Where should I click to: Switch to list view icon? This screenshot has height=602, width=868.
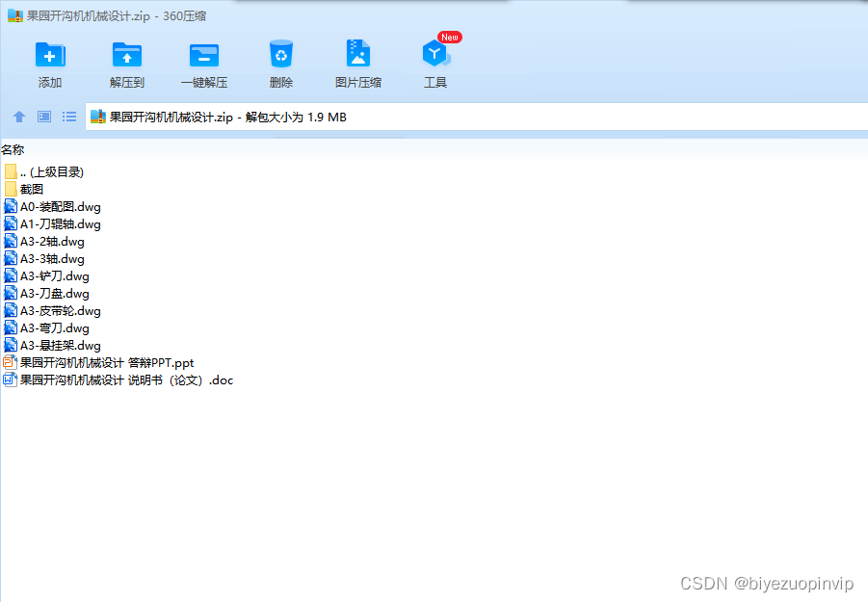(x=69, y=117)
